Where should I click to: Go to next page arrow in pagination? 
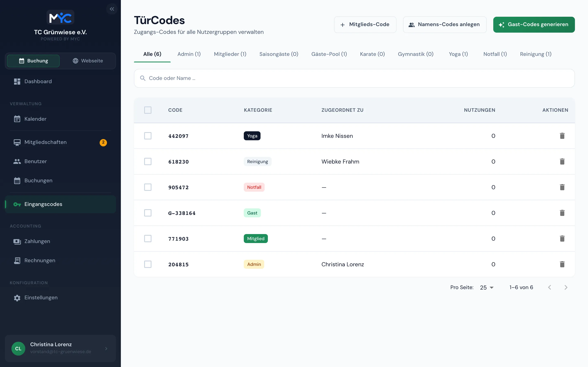pos(566,287)
